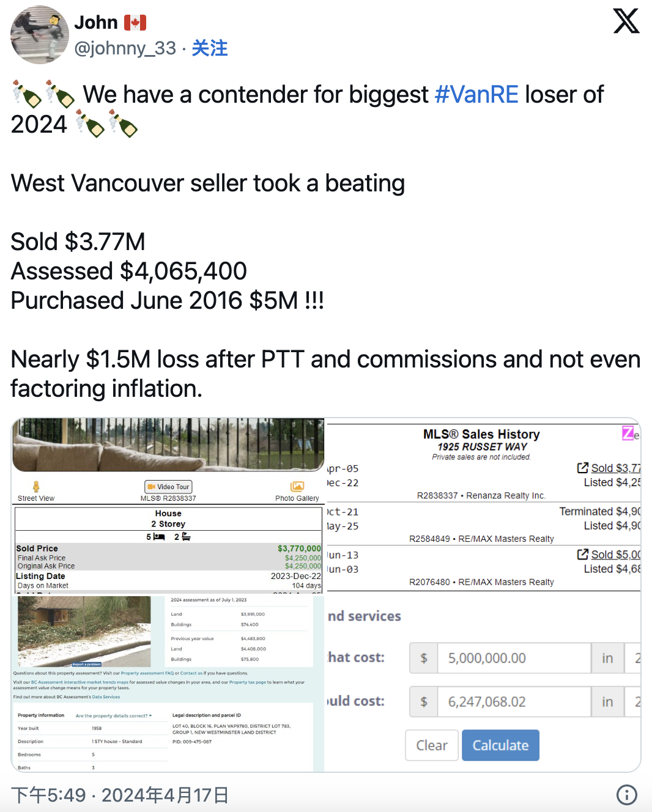Open external link icon beside Sold $3.77
652x812 pixels.
point(582,468)
